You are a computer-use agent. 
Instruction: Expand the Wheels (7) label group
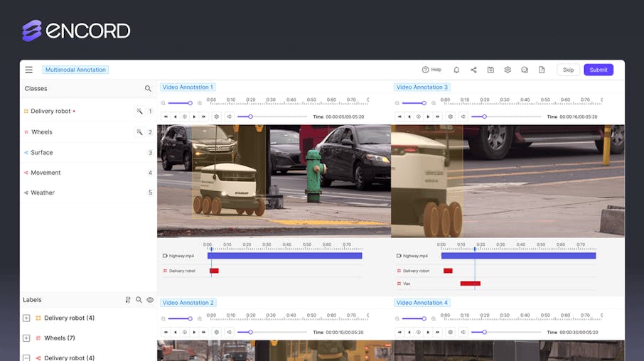coord(26,338)
